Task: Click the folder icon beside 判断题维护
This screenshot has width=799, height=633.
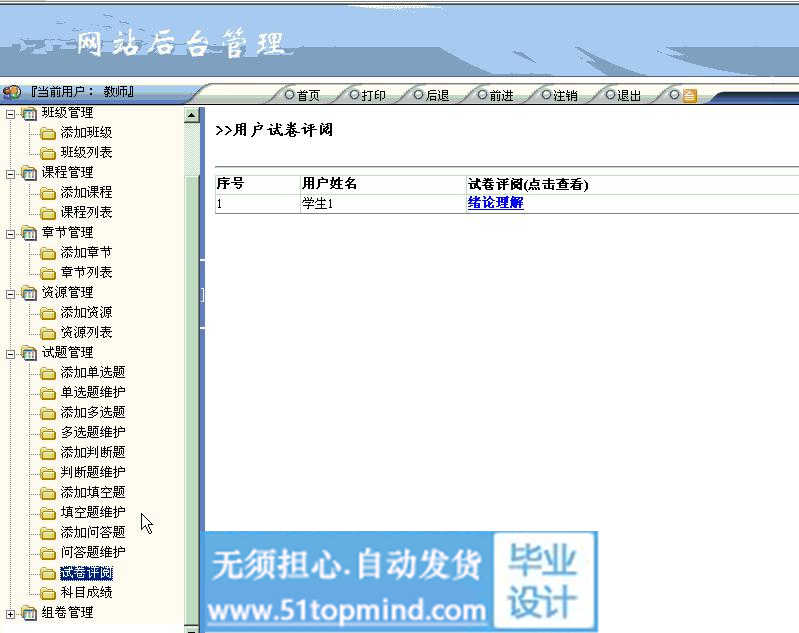Action: tap(48, 473)
